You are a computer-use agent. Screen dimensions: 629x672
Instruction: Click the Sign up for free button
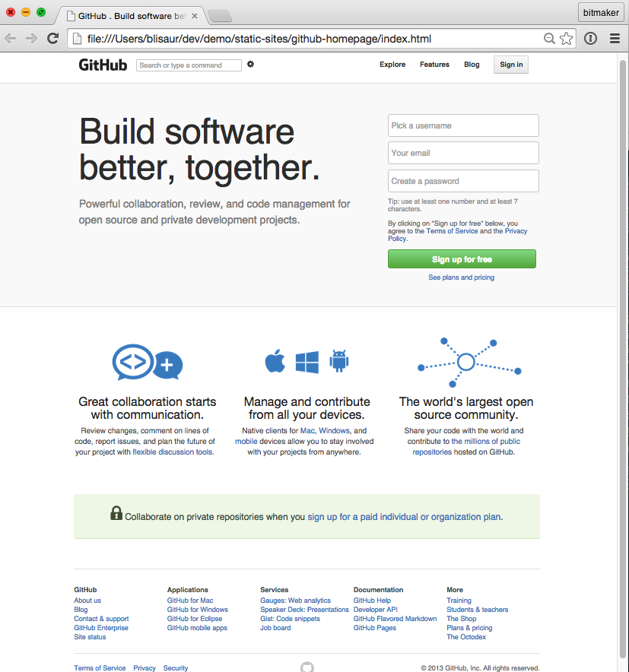click(x=462, y=259)
